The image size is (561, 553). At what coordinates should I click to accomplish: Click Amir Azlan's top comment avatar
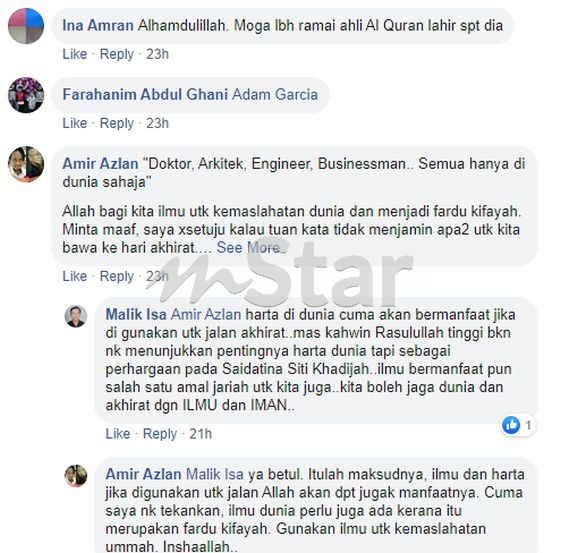click(x=26, y=164)
